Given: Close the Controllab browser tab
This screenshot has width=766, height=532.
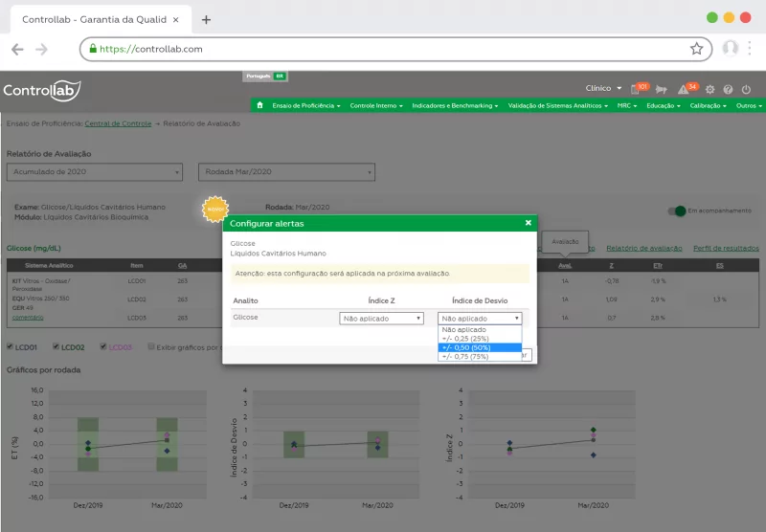Looking at the screenshot, I should (176, 19).
